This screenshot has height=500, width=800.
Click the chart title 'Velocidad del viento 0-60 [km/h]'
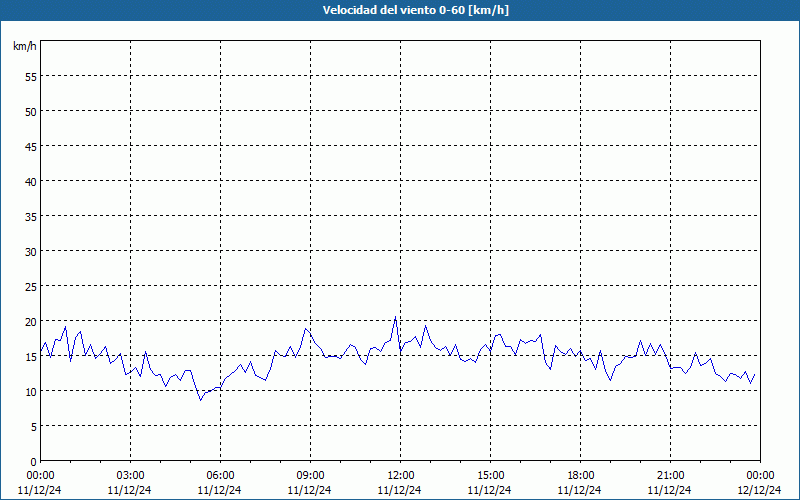(416, 10)
